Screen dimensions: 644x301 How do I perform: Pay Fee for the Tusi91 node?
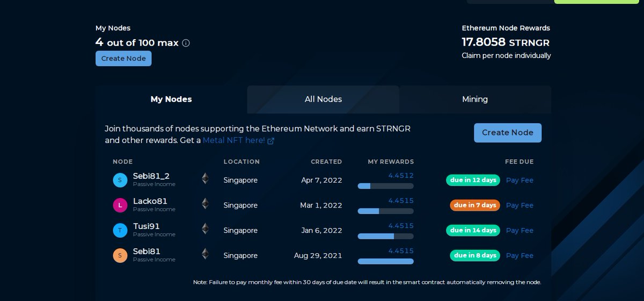point(519,231)
